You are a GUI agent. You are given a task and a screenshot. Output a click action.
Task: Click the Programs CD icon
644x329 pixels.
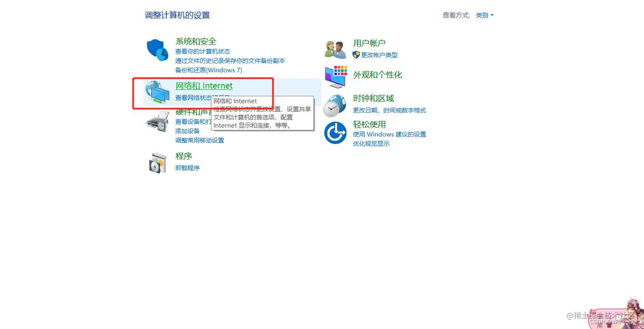click(157, 162)
